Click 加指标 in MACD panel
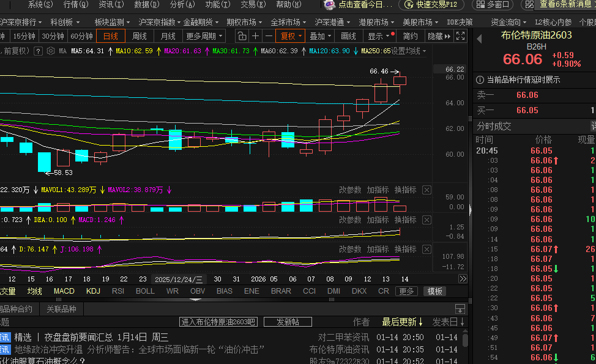The height and width of the screenshot is (364, 596). 378,220
